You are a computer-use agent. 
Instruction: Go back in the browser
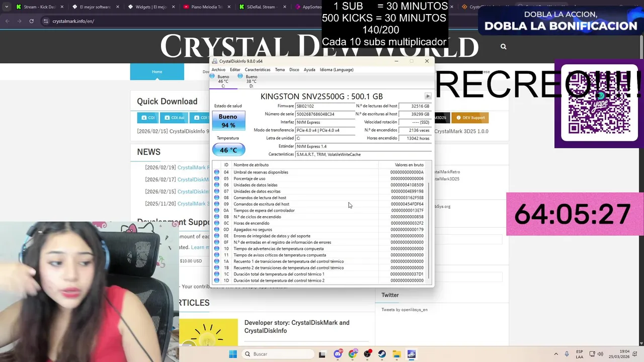pos(7,21)
